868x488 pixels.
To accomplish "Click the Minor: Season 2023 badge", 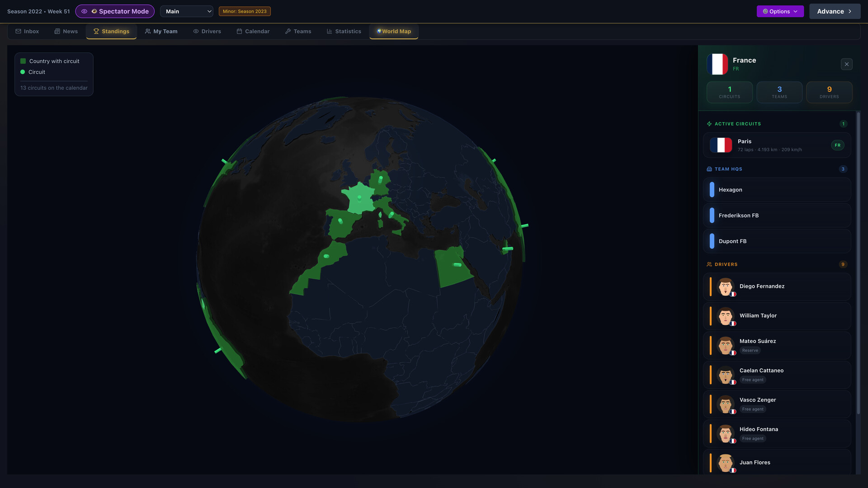I will point(245,11).
